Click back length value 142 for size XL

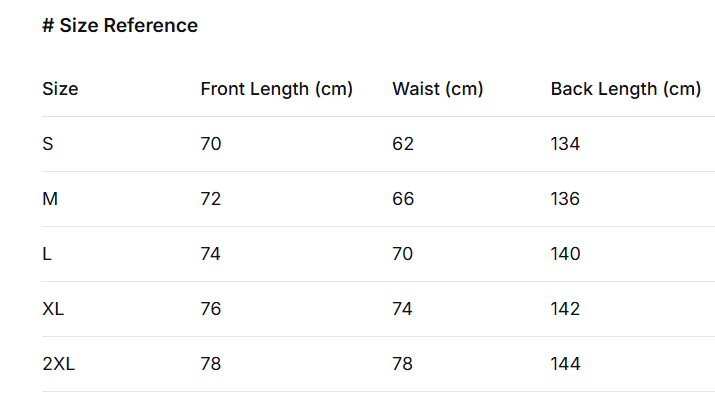click(565, 309)
